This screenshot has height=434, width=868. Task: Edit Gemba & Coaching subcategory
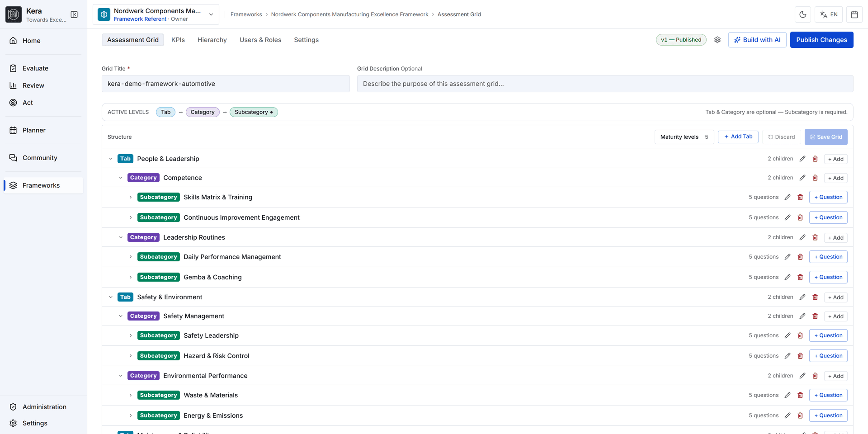(x=788, y=277)
